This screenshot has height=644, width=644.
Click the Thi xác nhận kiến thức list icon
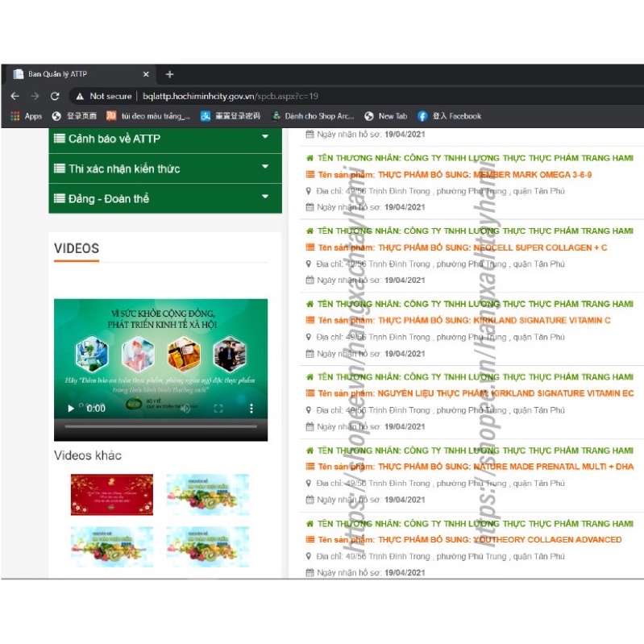coord(60,168)
